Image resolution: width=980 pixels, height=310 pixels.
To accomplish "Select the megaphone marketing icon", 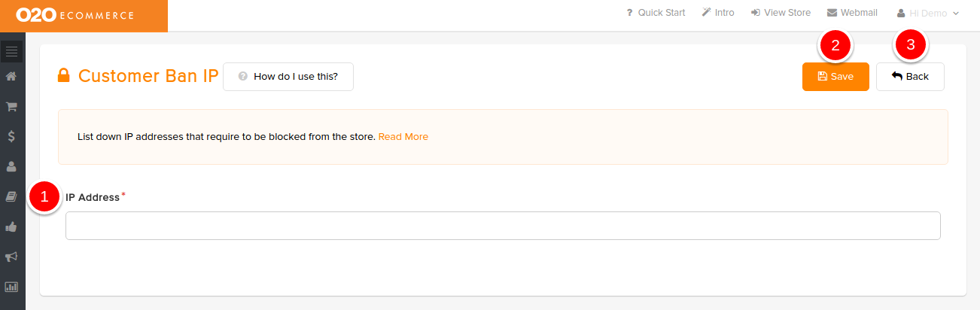I will point(11,257).
